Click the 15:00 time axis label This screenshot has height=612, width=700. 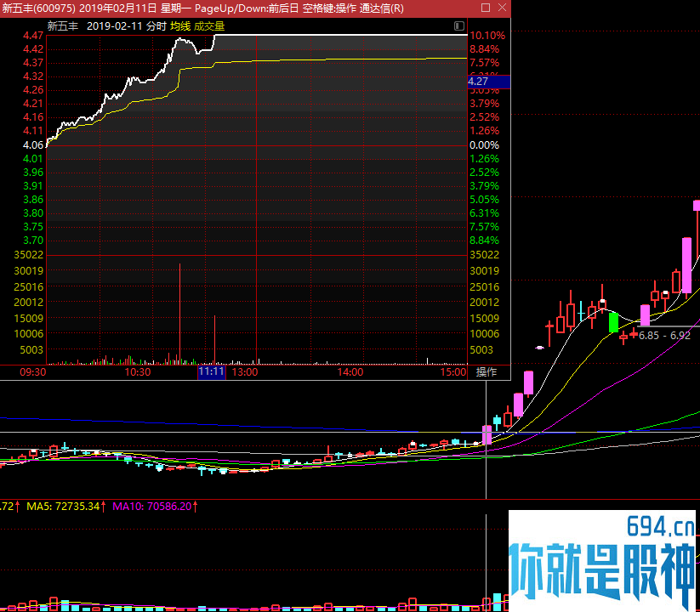[x=453, y=372]
